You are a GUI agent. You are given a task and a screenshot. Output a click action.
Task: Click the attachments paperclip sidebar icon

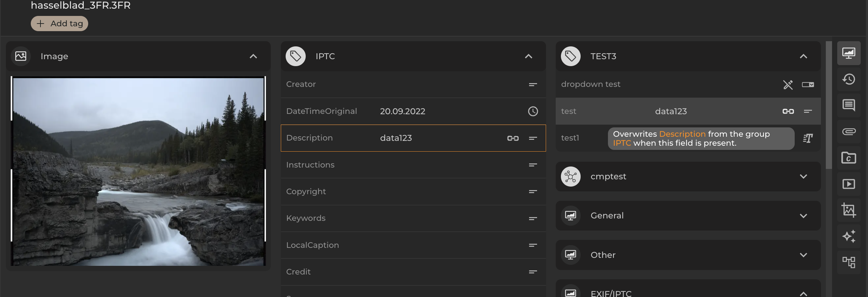click(849, 132)
